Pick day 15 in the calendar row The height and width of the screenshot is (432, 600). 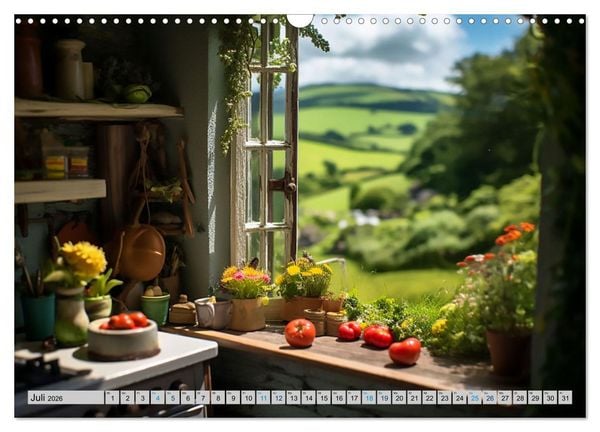coord(324,397)
